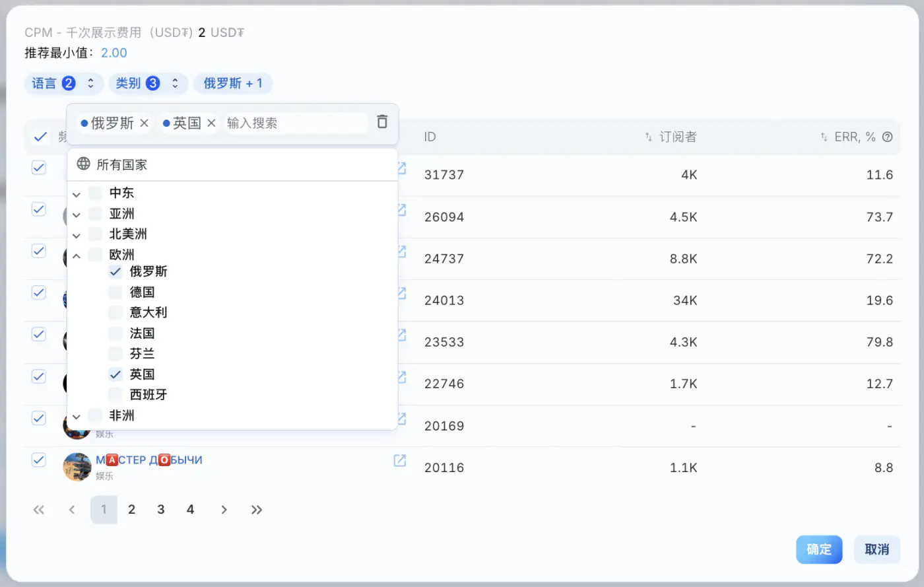Go to the last page of results

pos(257,510)
